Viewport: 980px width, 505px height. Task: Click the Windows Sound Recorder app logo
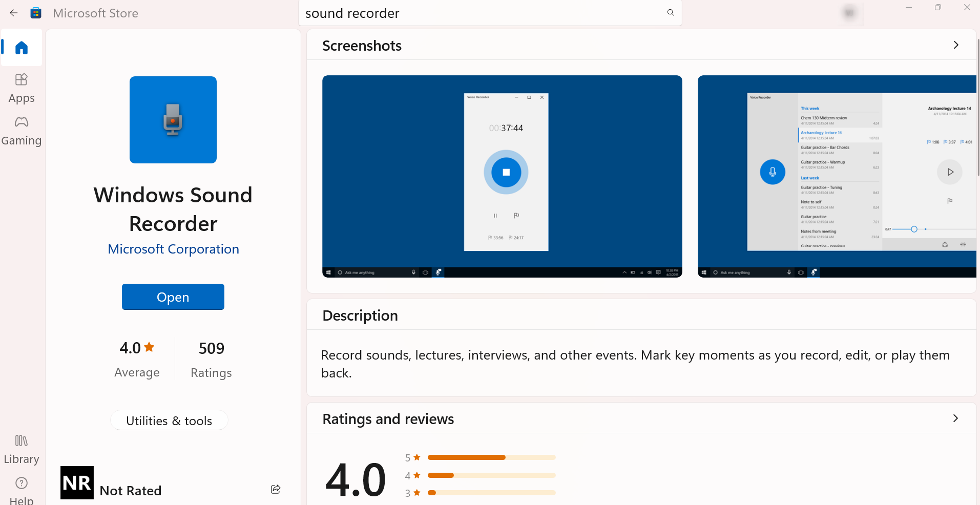tap(173, 120)
